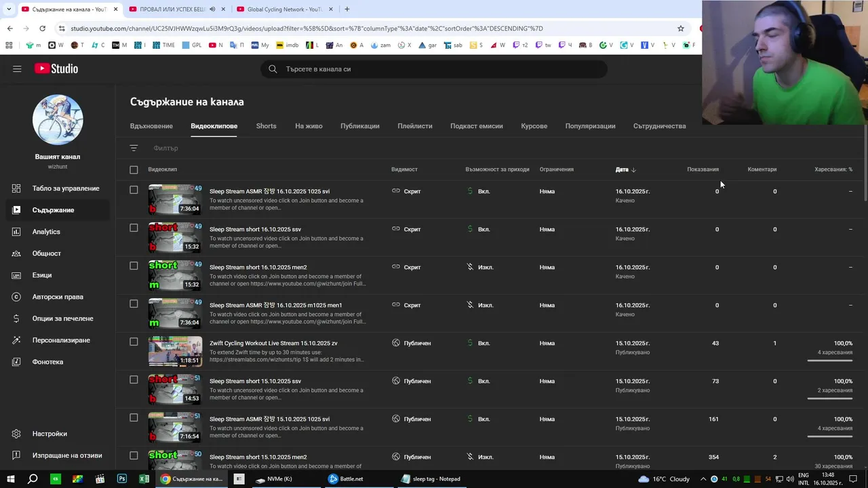The height and width of the screenshot is (488, 868).
Task: Switch to the Курсове tab
Action: pos(534,126)
